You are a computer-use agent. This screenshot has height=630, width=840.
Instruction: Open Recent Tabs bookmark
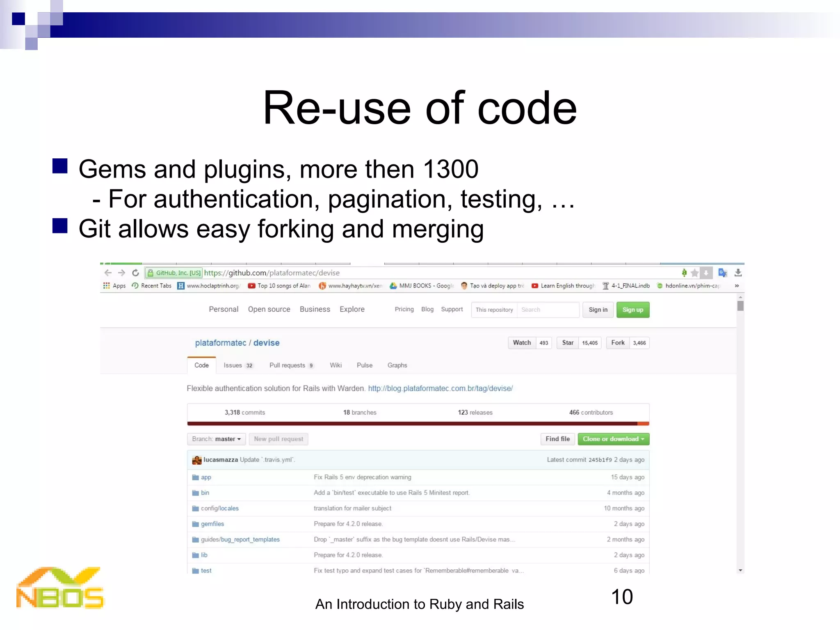click(151, 286)
